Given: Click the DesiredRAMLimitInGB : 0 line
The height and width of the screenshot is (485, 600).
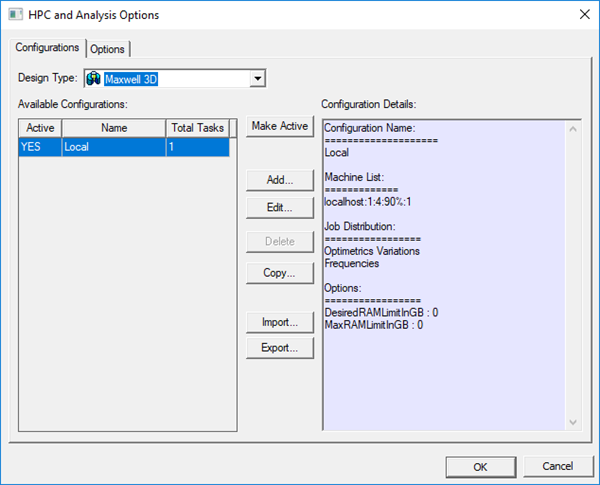Looking at the screenshot, I should click(381, 313).
